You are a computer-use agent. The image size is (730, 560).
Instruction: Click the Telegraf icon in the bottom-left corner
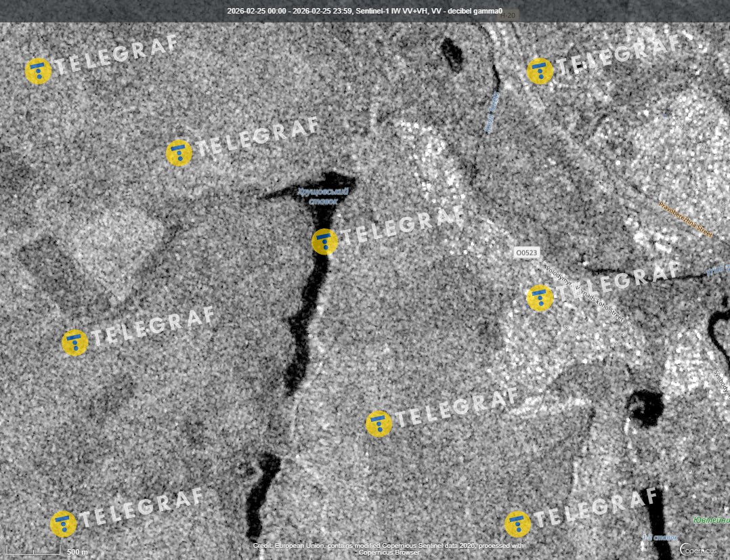tap(63, 524)
